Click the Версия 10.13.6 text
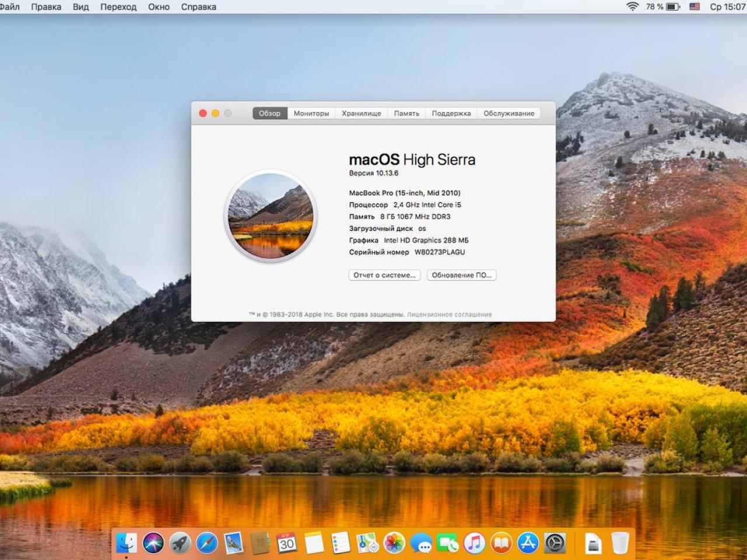Screen dimensions: 747x560 point(373,173)
